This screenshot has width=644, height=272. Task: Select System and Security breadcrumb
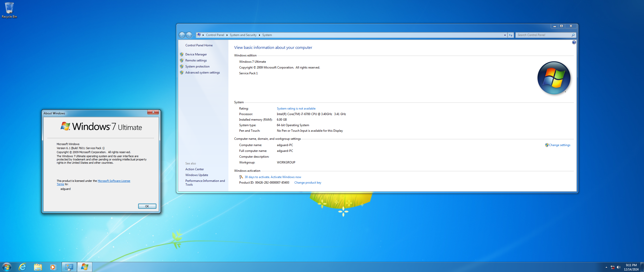tap(243, 35)
